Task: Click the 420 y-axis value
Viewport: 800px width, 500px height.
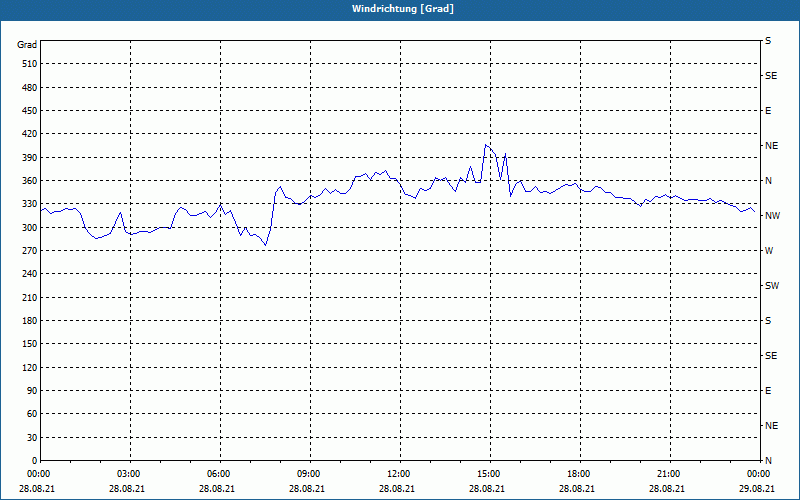Action: point(30,134)
